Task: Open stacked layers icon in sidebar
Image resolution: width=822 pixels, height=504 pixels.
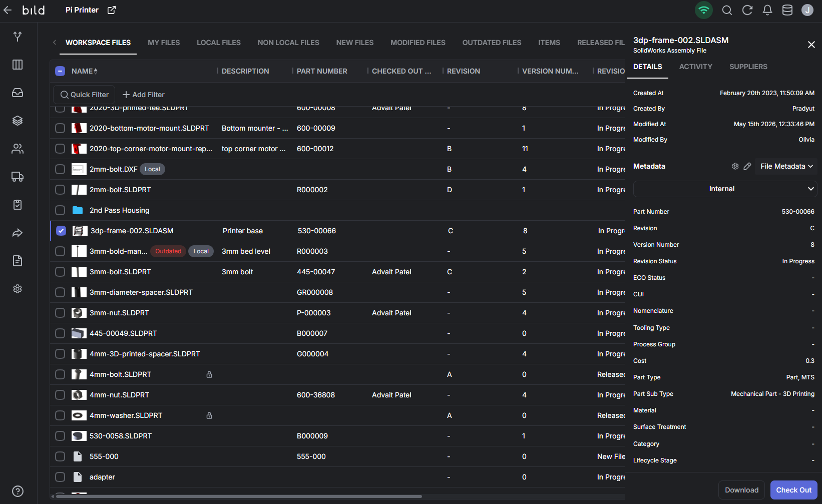Action: 18,121
